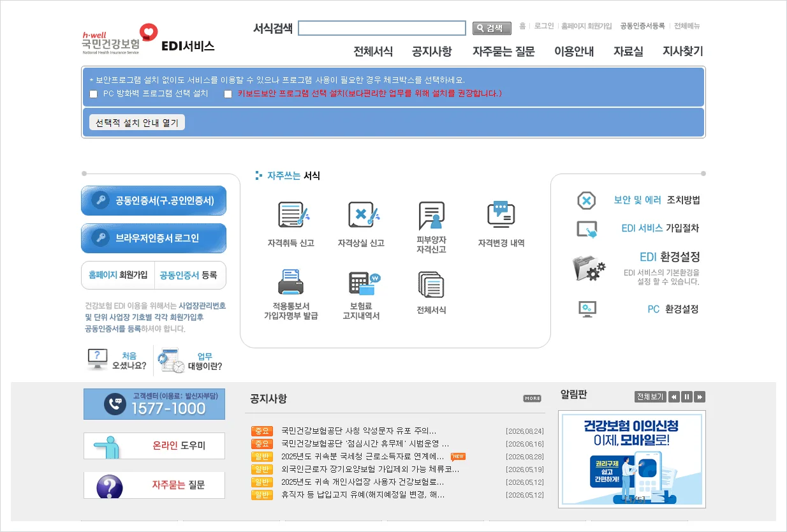787x532 pixels.
Task: Click 홈페이지 회원가입 link in header
Action: click(x=587, y=26)
